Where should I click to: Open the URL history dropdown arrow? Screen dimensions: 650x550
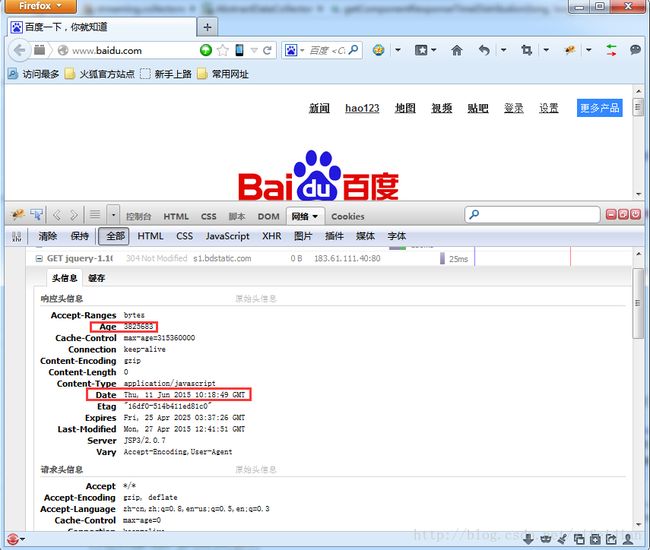click(x=254, y=51)
